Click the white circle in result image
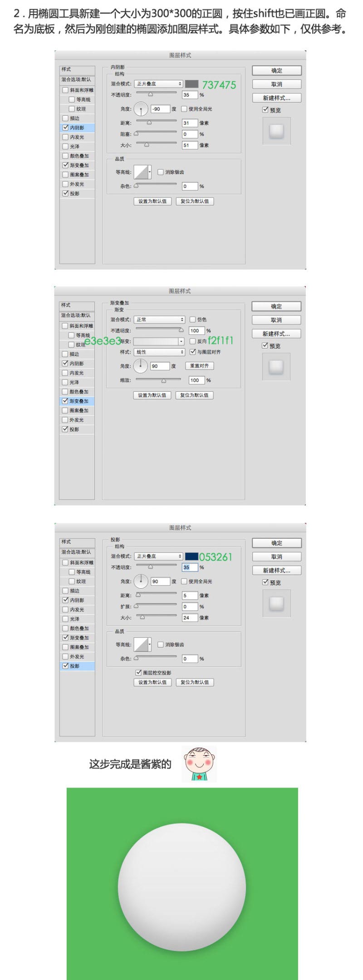This screenshot has height=980, width=363. (182, 887)
